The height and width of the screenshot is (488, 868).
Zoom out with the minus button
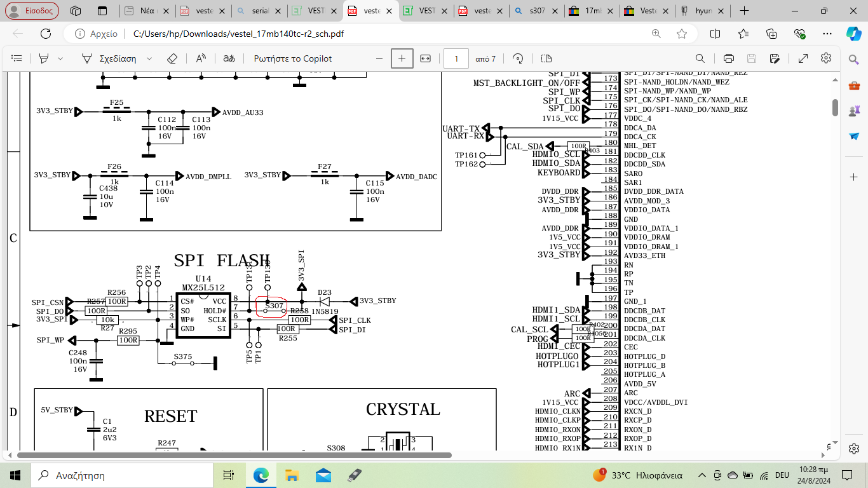[x=379, y=58]
